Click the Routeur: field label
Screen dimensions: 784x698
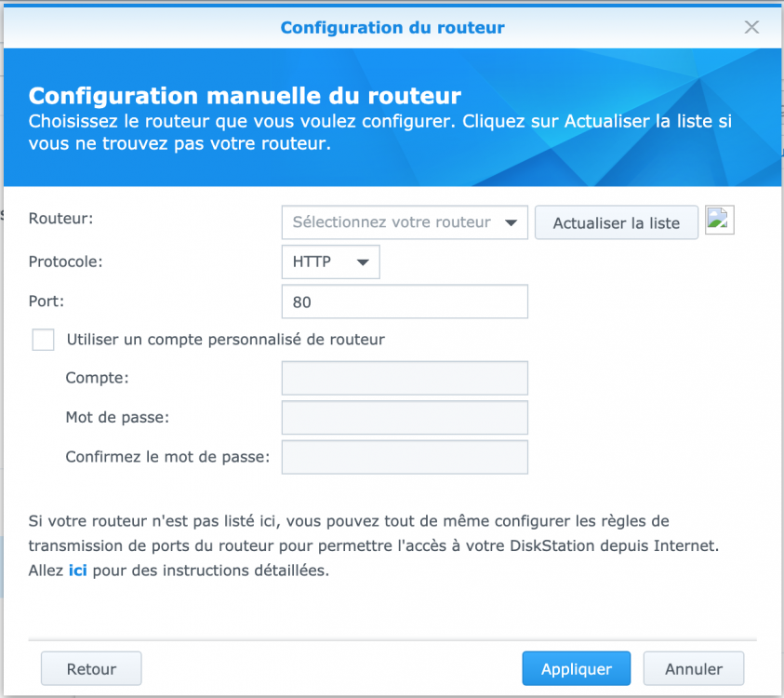click(x=61, y=218)
